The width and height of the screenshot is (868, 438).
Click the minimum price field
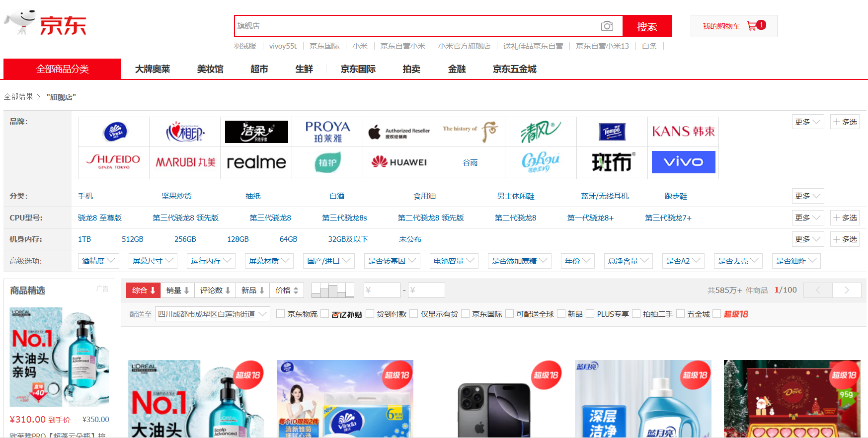coord(382,290)
